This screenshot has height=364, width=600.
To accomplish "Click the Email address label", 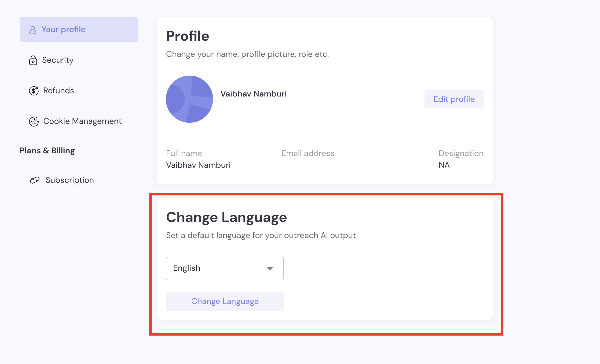I will tap(308, 153).
